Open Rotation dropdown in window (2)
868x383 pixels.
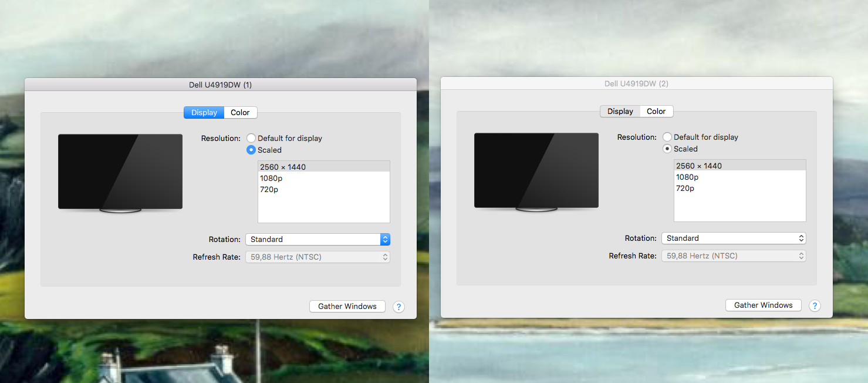click(734, 238)
